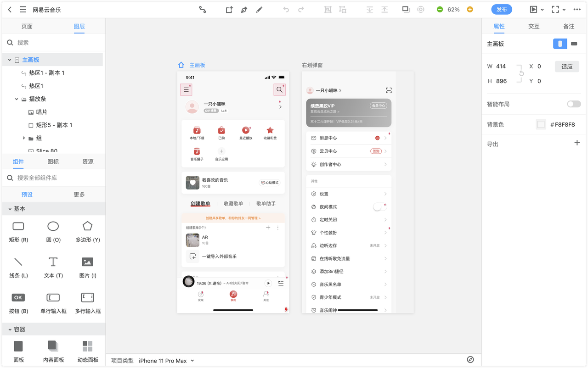
Task: Open the 备注 notes tab
Action: [x=569, y=27]
